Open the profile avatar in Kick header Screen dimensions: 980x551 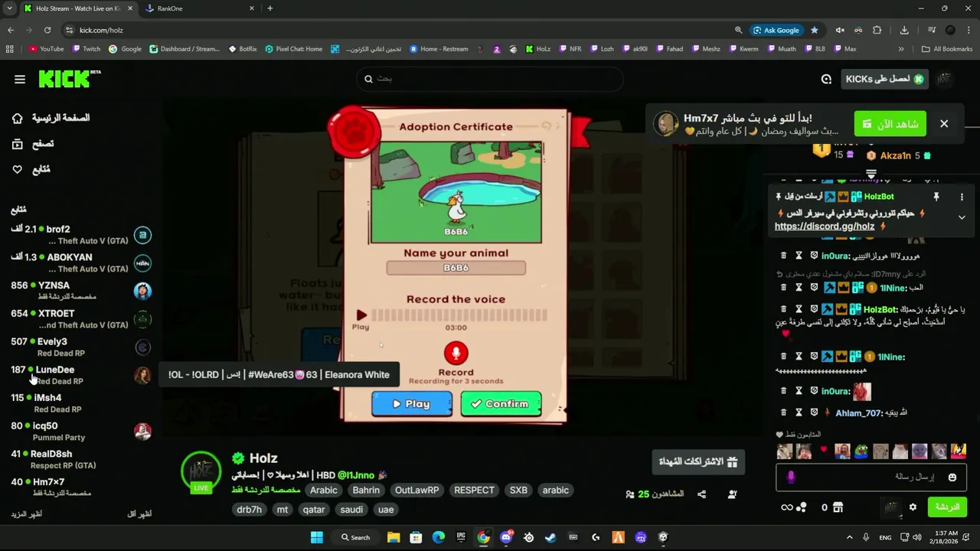[x=945, y=79]
